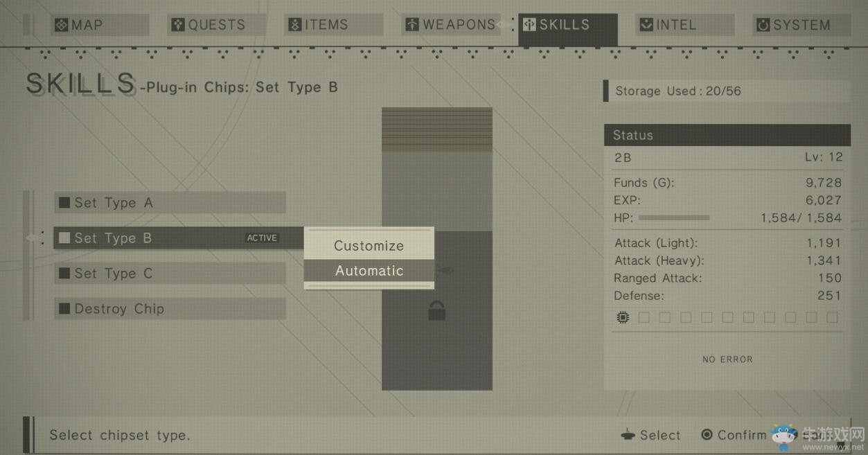Click the ACTIVE badge on Set Type B
868x455 pixels.
(262, 238)
